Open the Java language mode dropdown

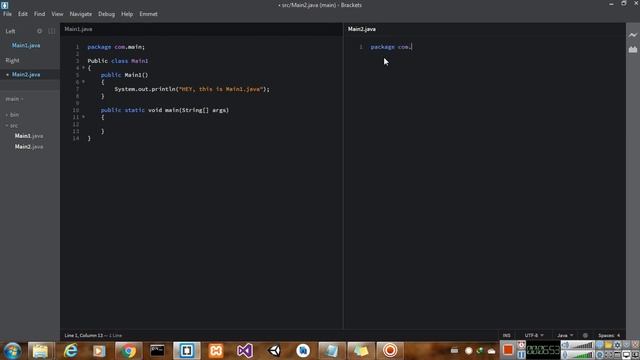tap(565, 335)
